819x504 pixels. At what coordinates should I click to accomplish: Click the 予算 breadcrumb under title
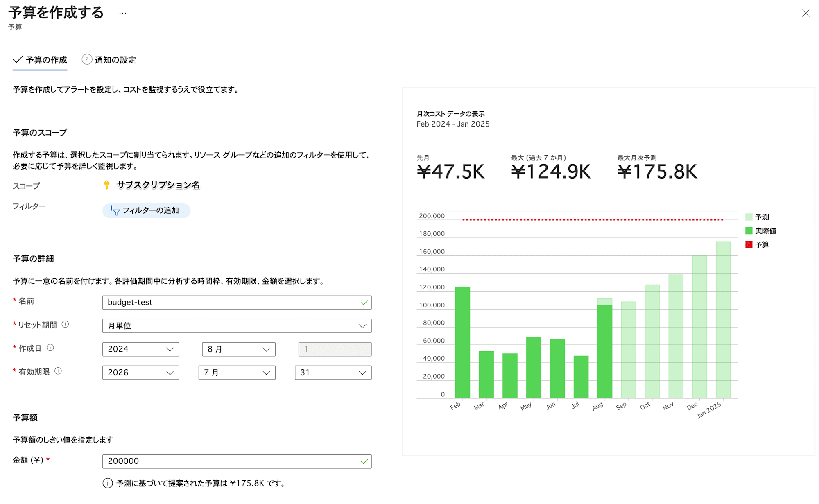(x=15, y=27)
